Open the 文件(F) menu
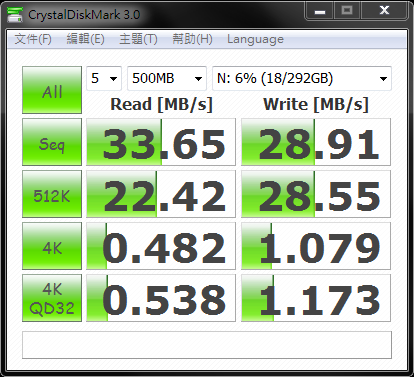 33,39
